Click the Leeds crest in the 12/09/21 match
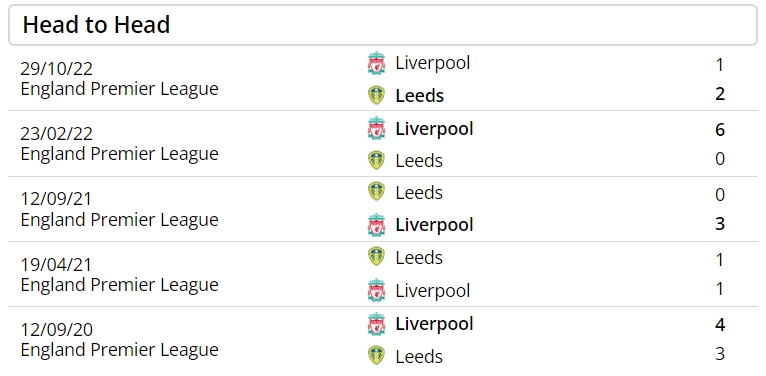The height and width of the screenshot is (376, 766). pyautogui.click(x=376, y=191)
